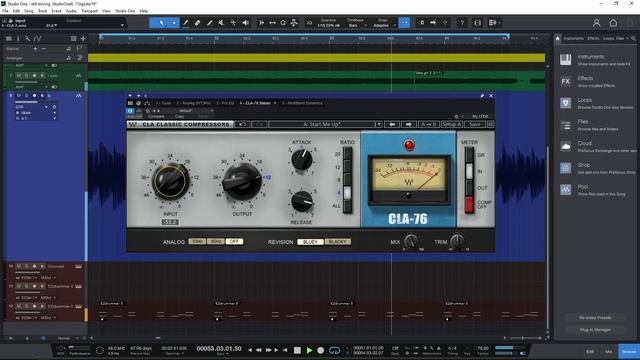
Task: Open the Edit view button
Action: pos(590,351)
